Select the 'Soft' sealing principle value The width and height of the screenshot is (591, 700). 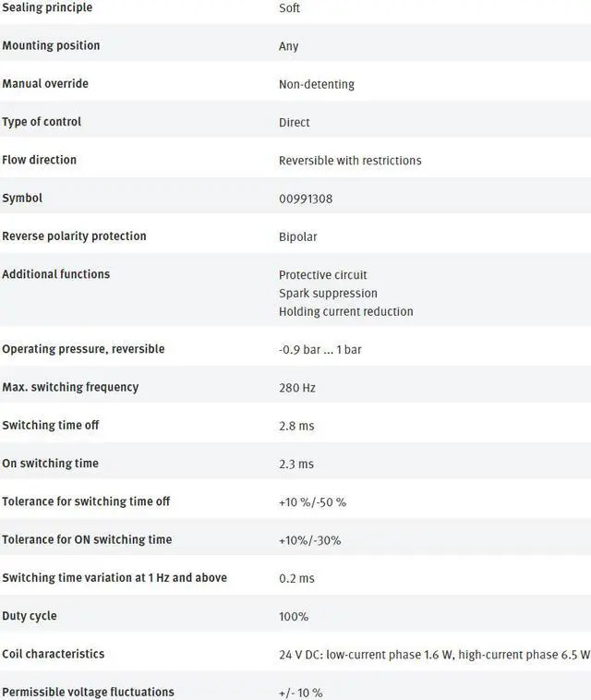[x=289, y=8]
